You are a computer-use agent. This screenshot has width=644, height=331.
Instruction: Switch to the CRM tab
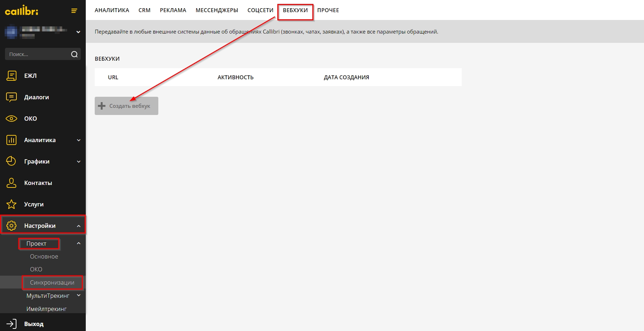click(x=144, y=10)
